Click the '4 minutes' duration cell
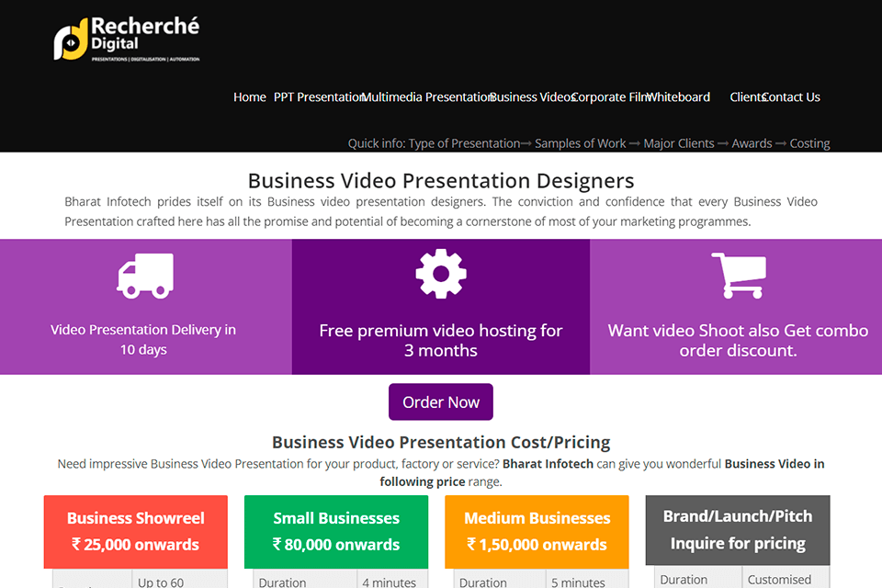 (392, 580)
